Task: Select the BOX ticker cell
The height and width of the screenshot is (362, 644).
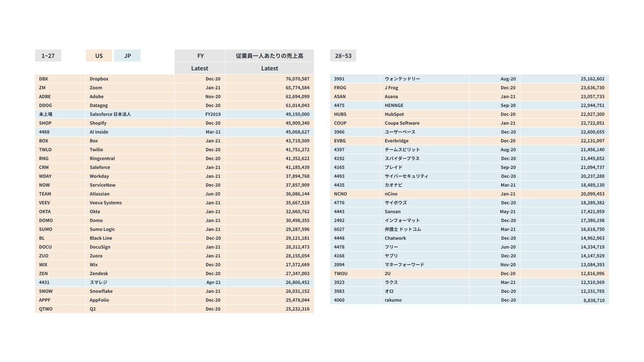Action: coord(60,141)
